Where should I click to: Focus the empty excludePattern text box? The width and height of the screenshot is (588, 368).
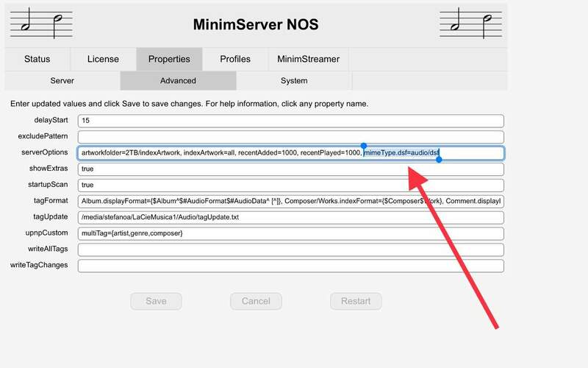(x=290, y=137)
